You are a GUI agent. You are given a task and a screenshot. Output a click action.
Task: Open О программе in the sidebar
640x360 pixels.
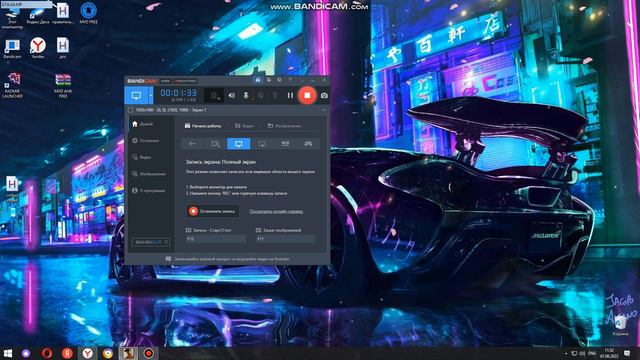[x=149, y=191]
